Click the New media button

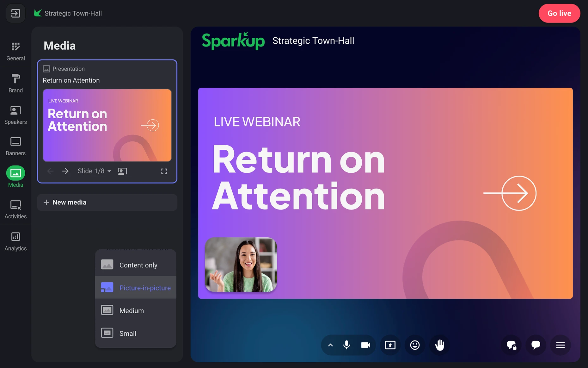[x=107, y=203]
